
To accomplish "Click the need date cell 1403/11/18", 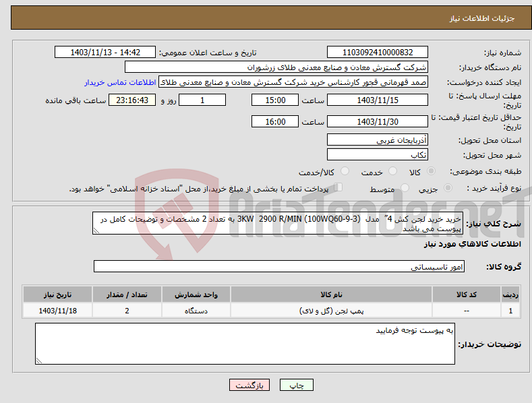I will coord(58,311).
